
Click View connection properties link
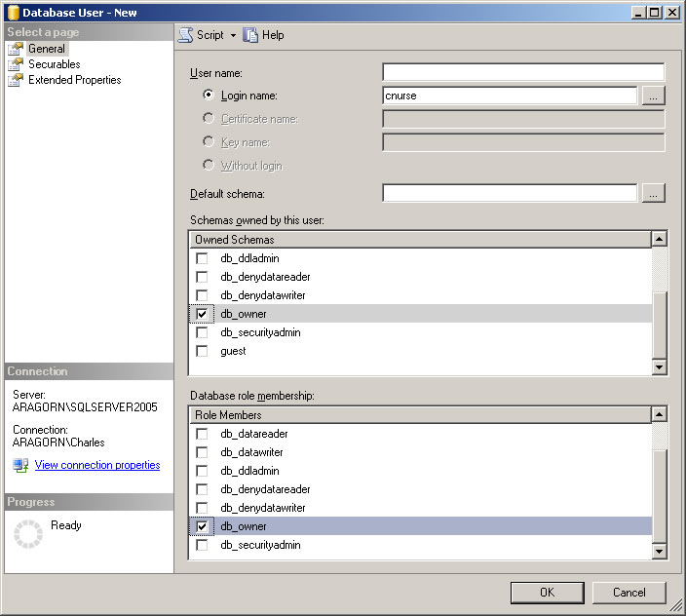point(97,466)
